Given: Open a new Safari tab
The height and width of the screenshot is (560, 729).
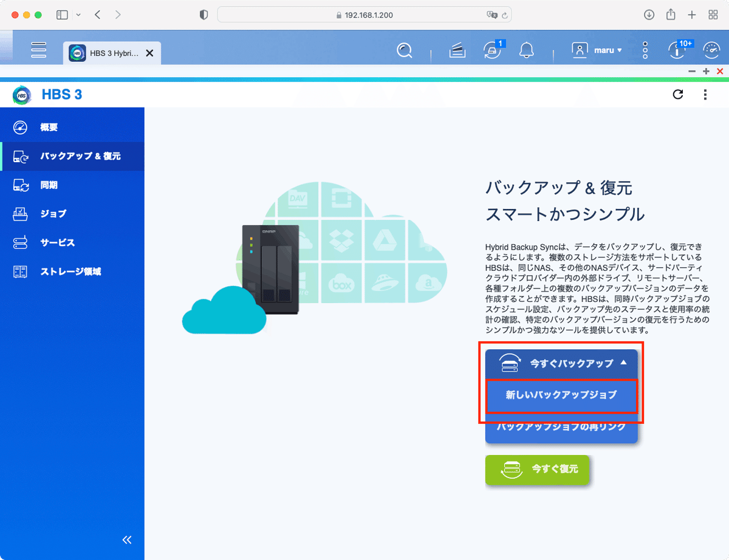Looking at the screenshot, I should coord(692,15).
